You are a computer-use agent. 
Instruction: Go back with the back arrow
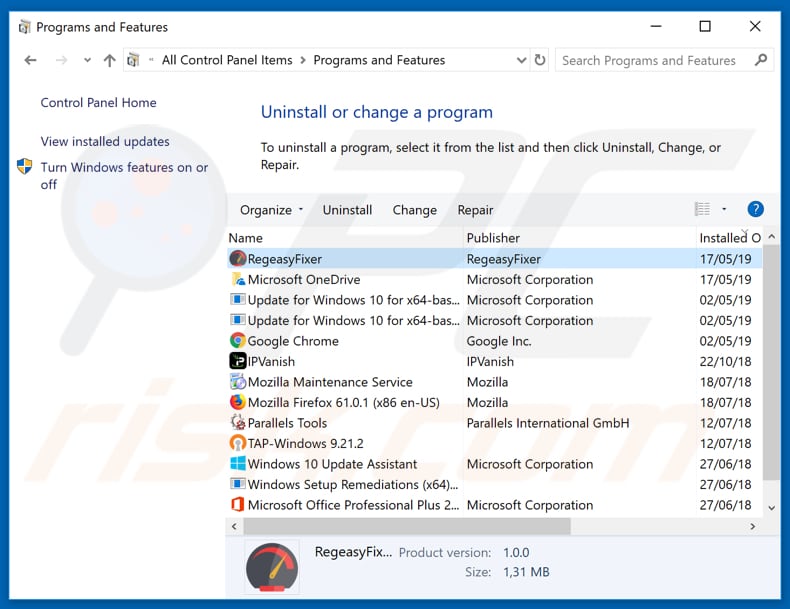tap(30, 60)
